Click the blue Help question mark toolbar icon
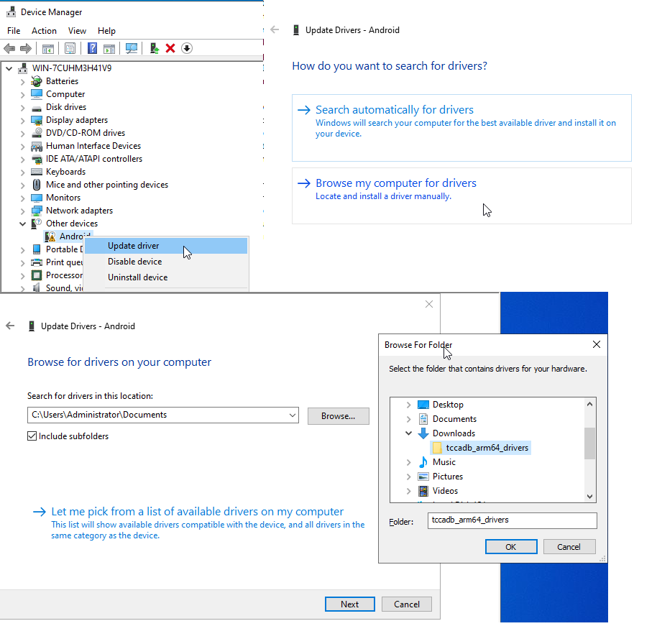The width and height of the screenshot is (657, 644). point(92,49)
